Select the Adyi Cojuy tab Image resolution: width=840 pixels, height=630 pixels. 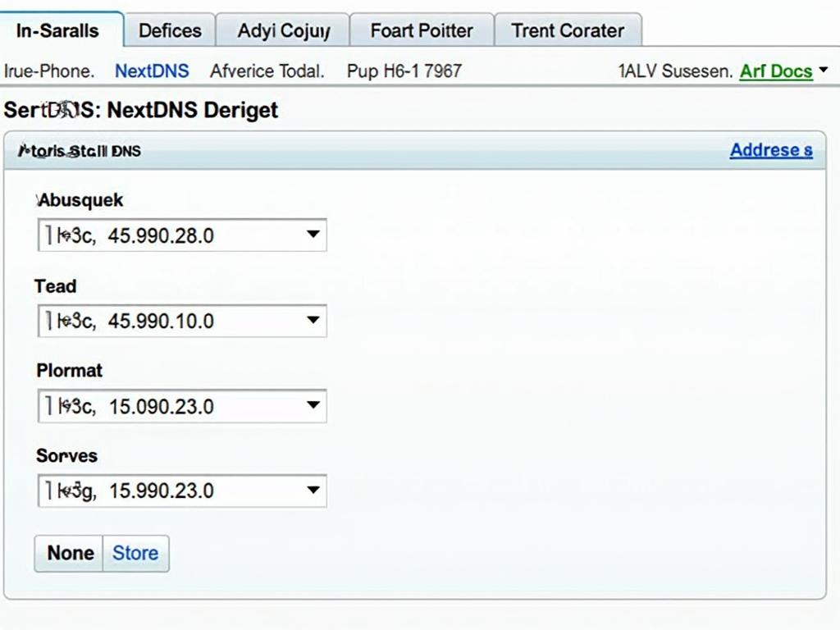283,30
